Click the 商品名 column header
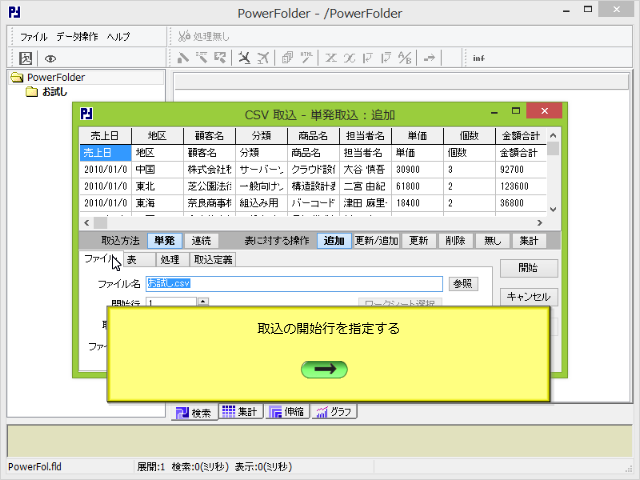 point(313,136)
